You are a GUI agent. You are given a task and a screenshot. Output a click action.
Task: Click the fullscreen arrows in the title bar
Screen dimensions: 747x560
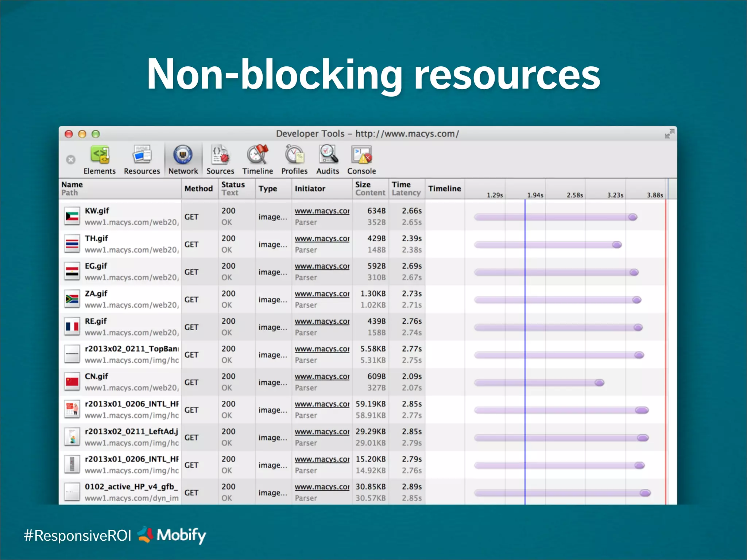click(669, 134)
